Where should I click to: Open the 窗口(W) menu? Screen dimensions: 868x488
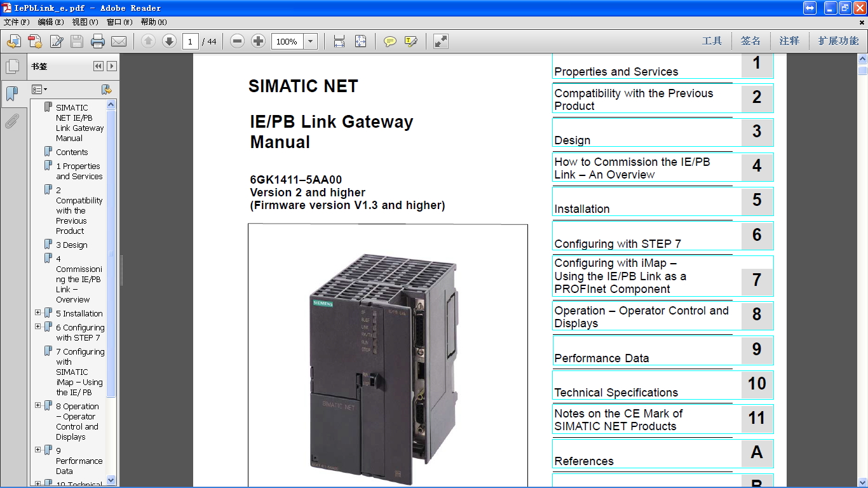pyautogui.click(x=119, y=22)
